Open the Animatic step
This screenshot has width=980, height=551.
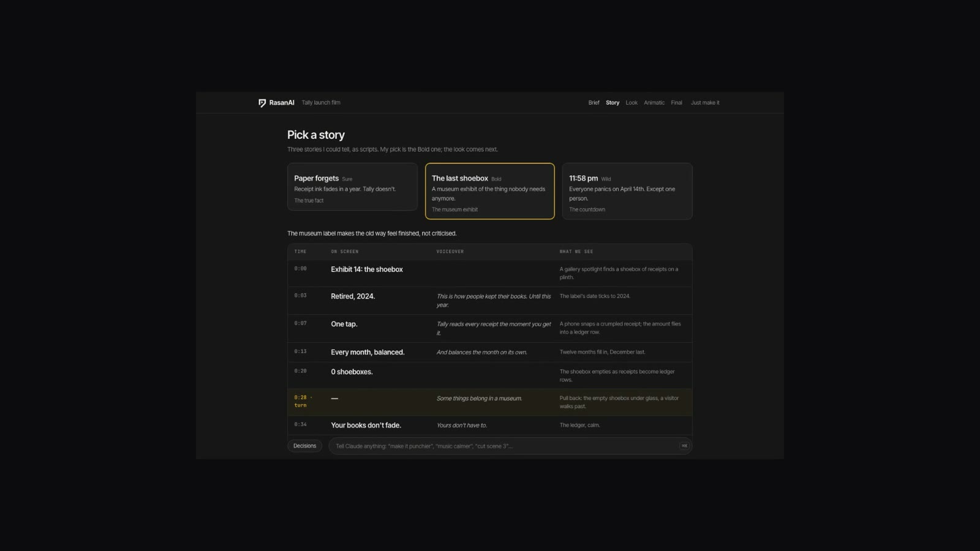pos(654,103)
